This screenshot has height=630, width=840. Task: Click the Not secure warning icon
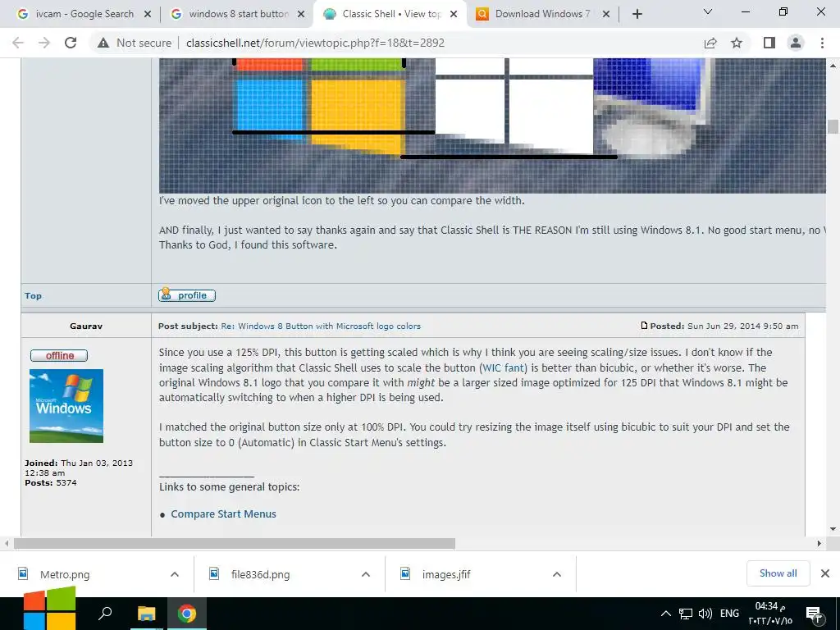103,43
